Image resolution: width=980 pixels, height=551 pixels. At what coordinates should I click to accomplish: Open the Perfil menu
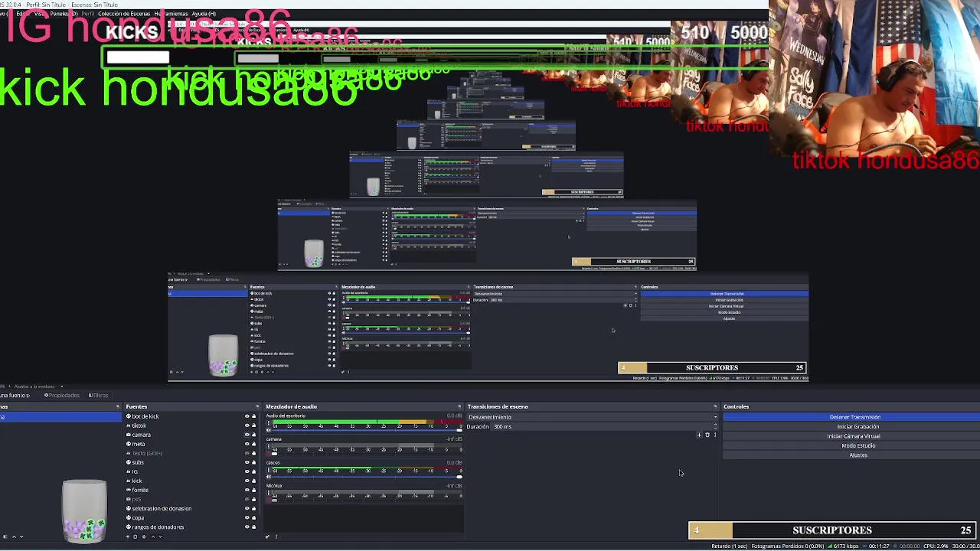[x=88, y=14]
